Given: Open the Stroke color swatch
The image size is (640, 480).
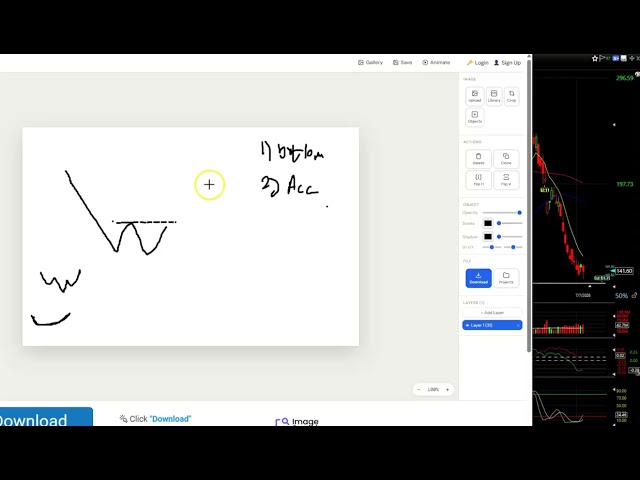Looking at the screenshot, I should [x=488, y=223].
